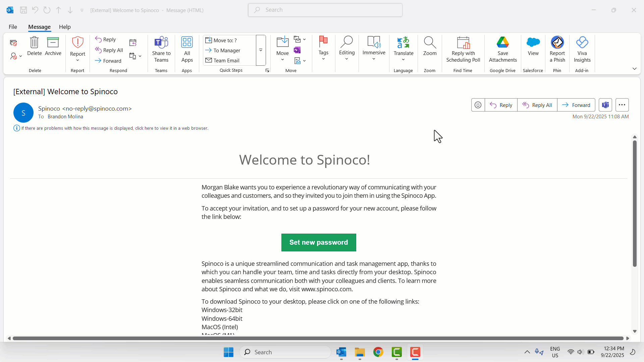644x362 pixels.
Task: Open Viva Insights add-in
Action: tap(582, 43)
